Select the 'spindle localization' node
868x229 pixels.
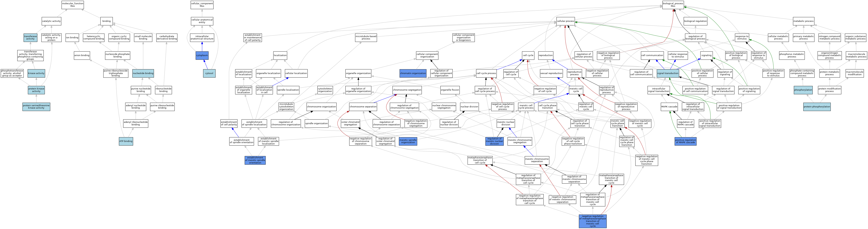(x=288, y=90)
